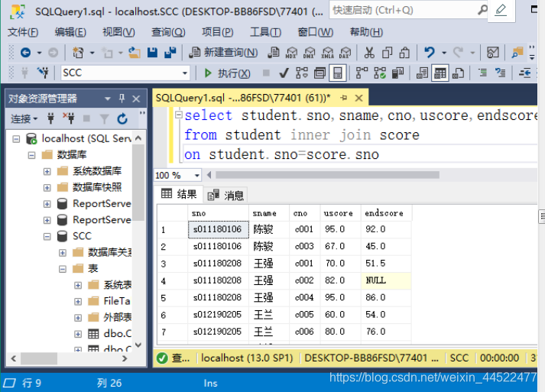The width and height of the screenshot is (545, 392).
Task: Click the Save All icon
Action: click(x=170, y=53)
